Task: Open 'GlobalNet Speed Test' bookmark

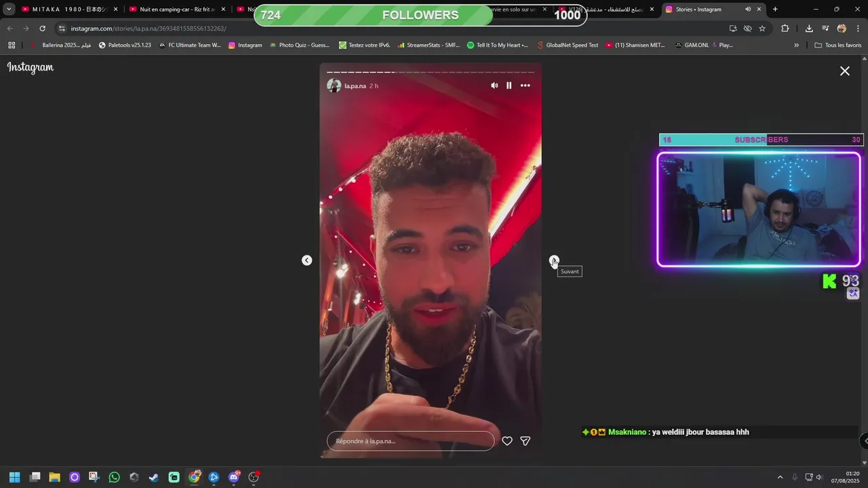Action: 567,45
